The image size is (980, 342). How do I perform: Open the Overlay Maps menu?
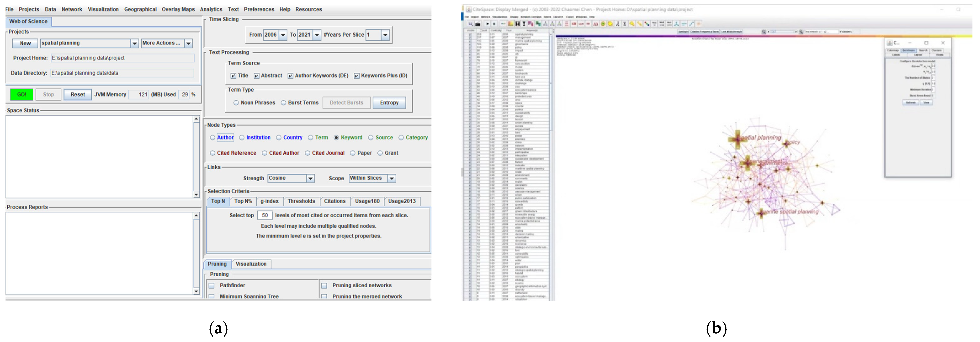click(178, 9)
